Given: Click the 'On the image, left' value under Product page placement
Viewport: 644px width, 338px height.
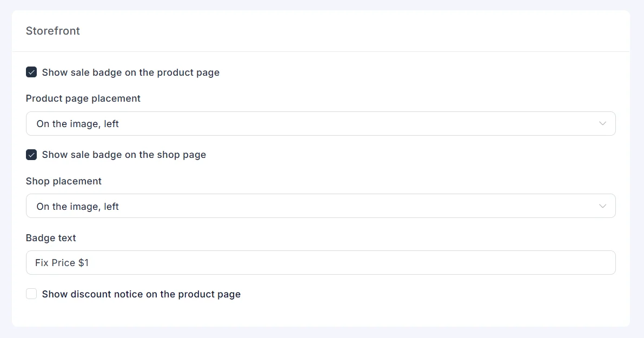Looking at the screenshot, I should (78, 124).
